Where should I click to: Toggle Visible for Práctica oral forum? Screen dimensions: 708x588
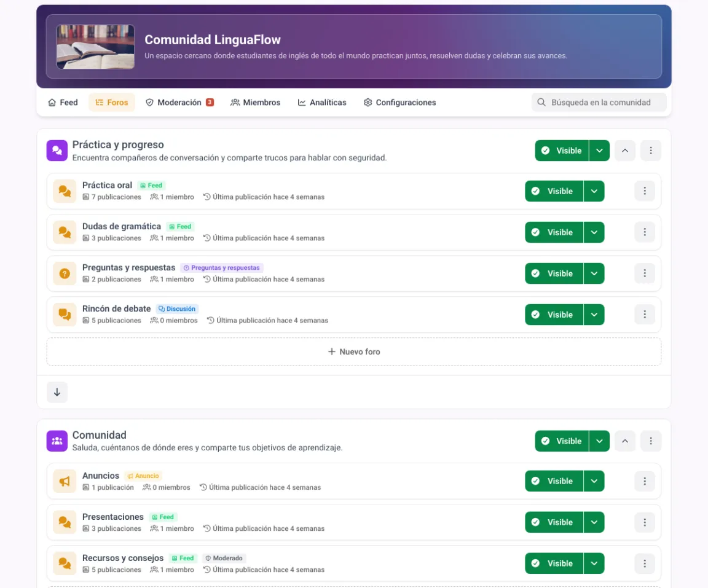pyautogui.click(x=554, y=191)
